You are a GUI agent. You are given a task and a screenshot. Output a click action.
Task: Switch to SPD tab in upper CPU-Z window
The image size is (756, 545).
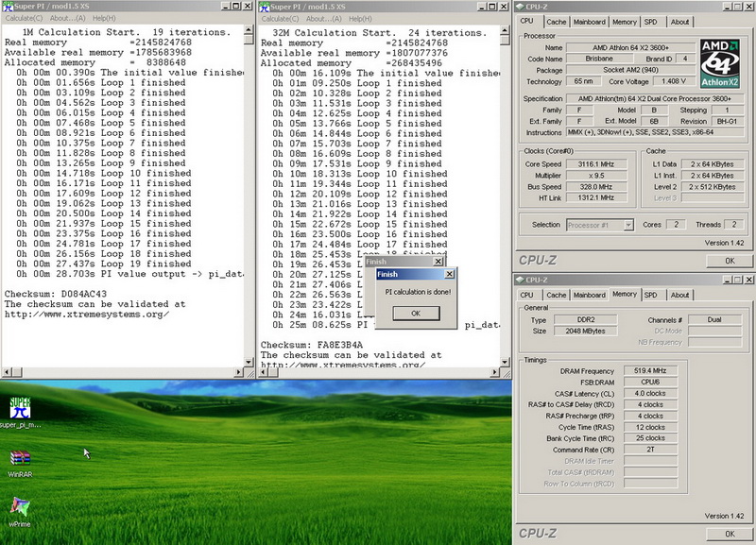pos(650,22)
